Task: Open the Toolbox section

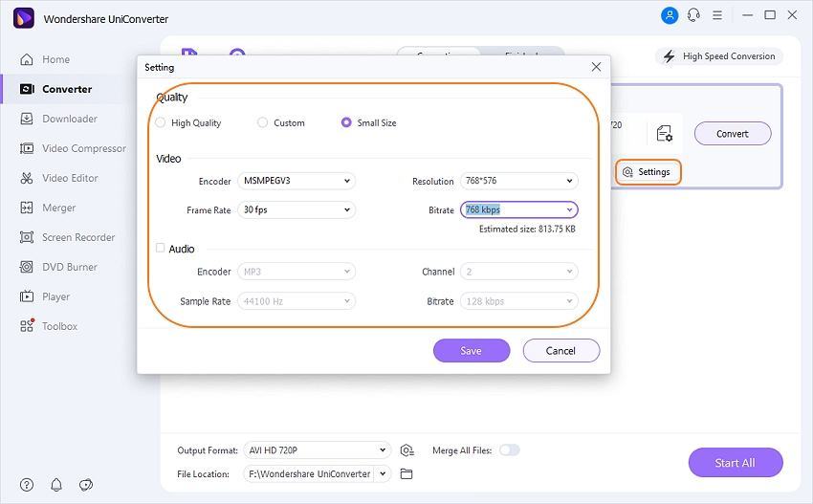Action: coord(59,326)
